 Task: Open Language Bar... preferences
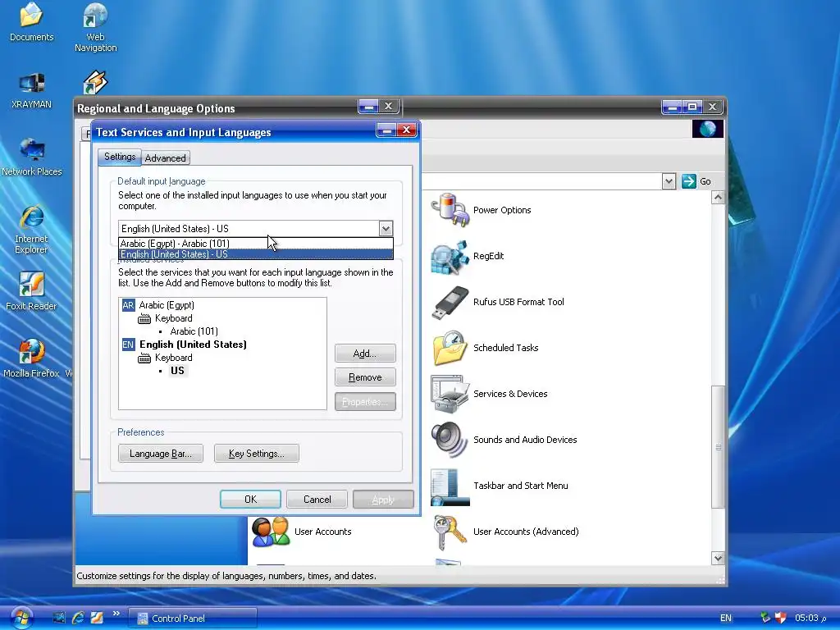161,453
